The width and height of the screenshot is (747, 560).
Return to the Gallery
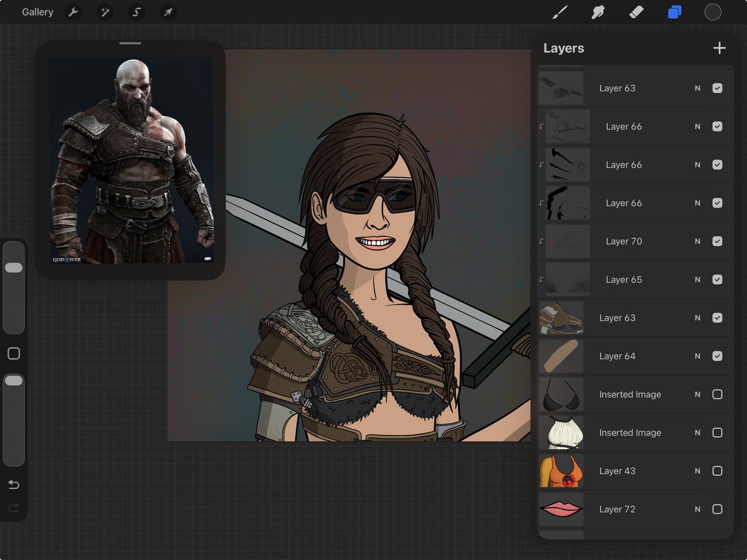pyautogui.click(x=37, y=12)
